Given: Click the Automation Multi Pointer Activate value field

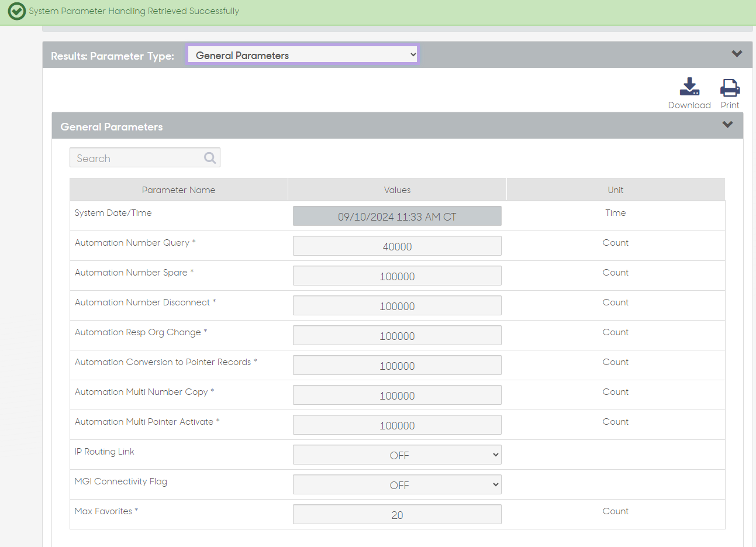Looking at the screenshot, I should coord(397,425).
